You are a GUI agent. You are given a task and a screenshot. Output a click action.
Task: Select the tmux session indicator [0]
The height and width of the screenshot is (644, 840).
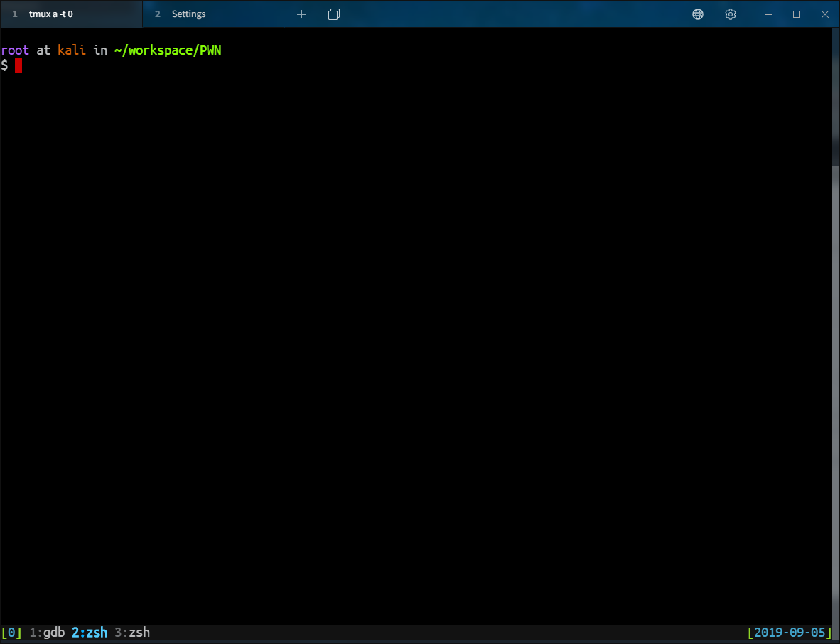pyautogui.click(x=11, y=632)
